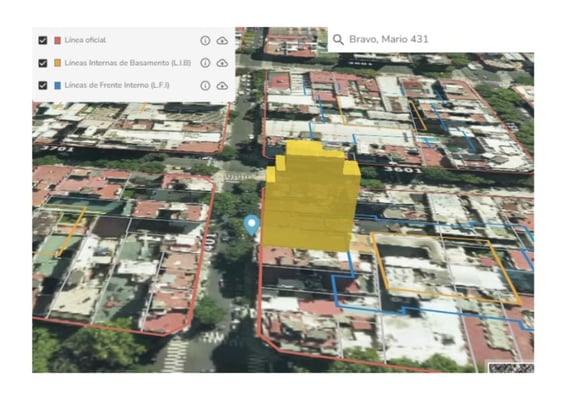
Task: Click the Línea oficial layer label
Action: coord(85,40)
